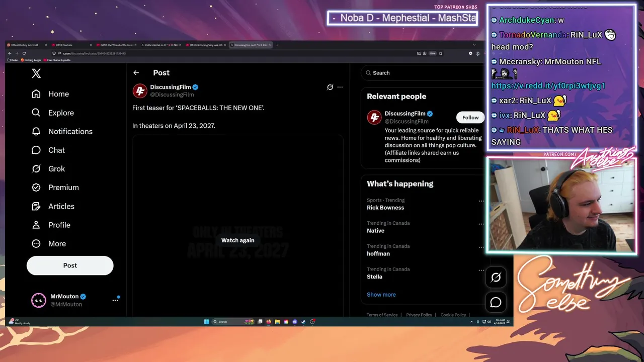Click the MrMouton profile avatar
This screenshot has height=362, width=644.
[39, 300]
